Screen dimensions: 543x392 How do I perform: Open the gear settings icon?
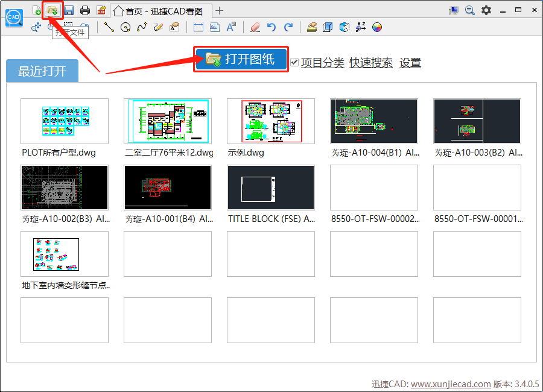486,10
